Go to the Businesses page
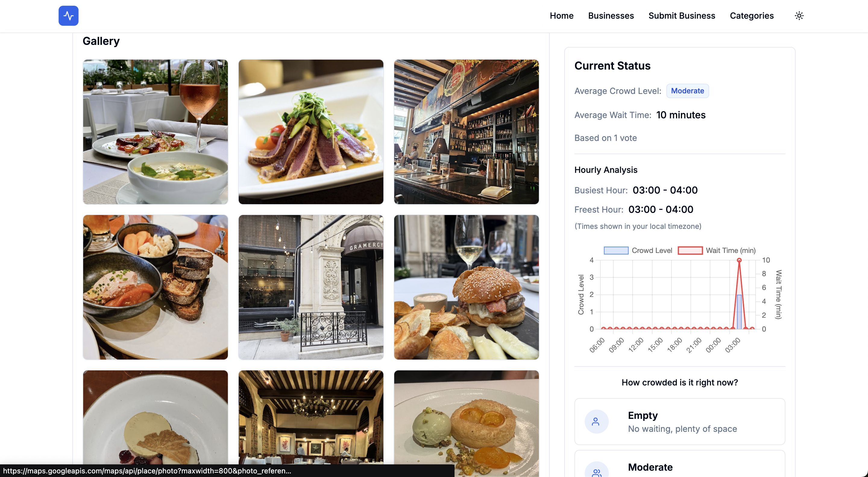 pyautogui.click(x=611, y=15)
